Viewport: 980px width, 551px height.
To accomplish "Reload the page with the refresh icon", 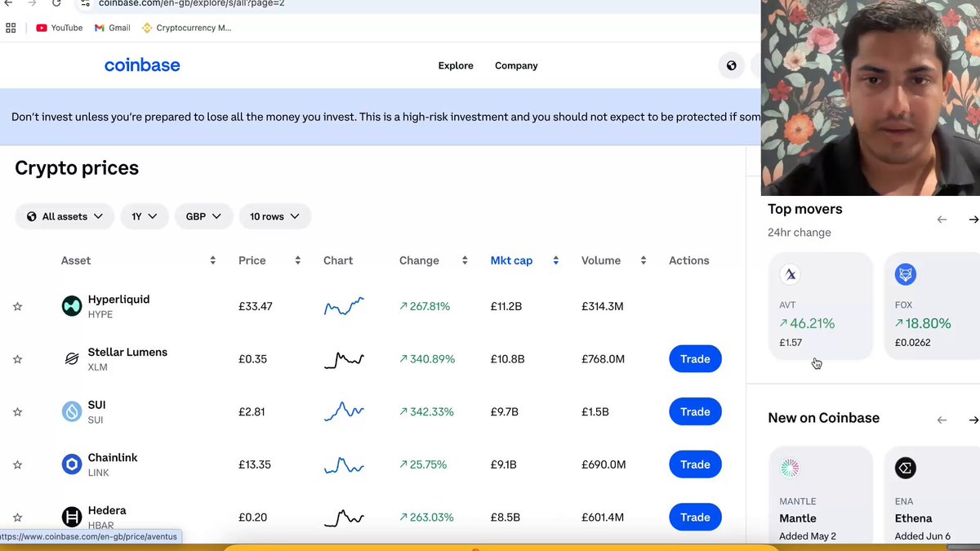I will 56,3.
